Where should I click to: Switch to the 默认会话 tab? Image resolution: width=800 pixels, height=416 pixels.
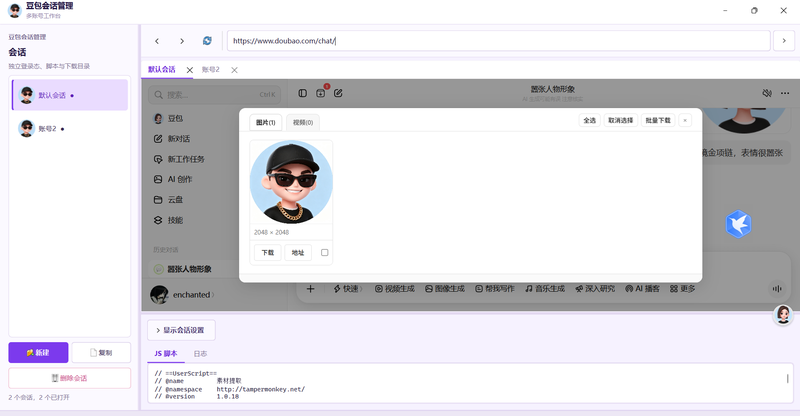[x=162, y=69]
